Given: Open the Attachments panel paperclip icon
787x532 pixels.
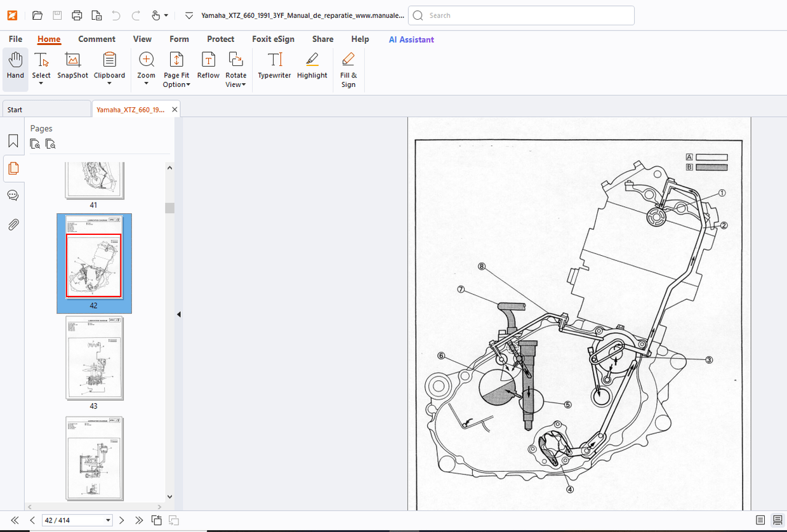Looking at the screenshot, I should [x=13, y=224].
